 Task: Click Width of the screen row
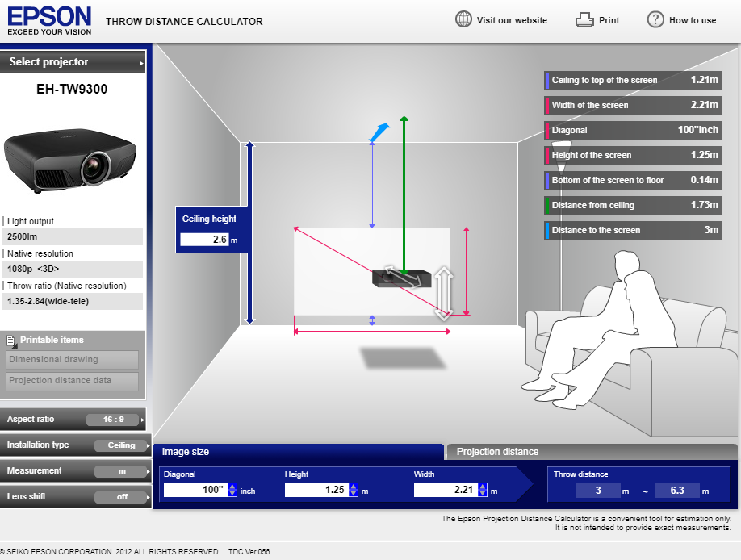633,106
